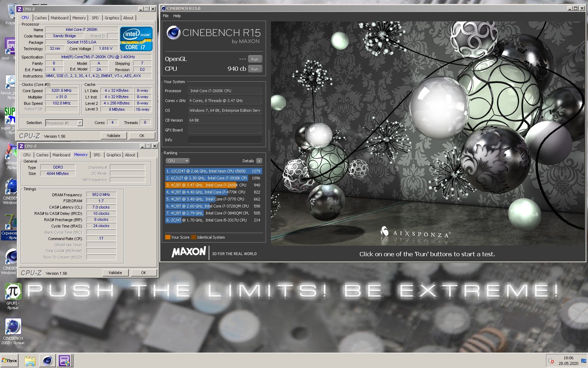Select ranking row Intel Core i7-3770
The width and height of the screenshot is (588, 368).
coord(213,199)
